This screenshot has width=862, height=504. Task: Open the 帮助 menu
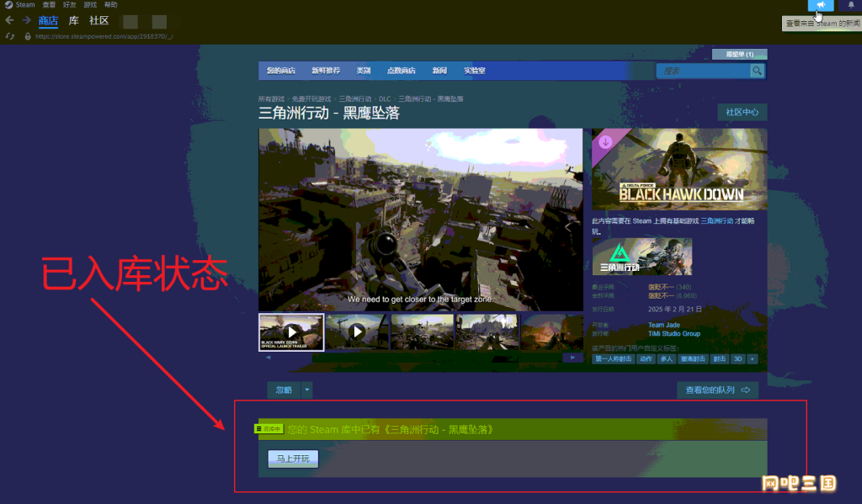[110, 5]
